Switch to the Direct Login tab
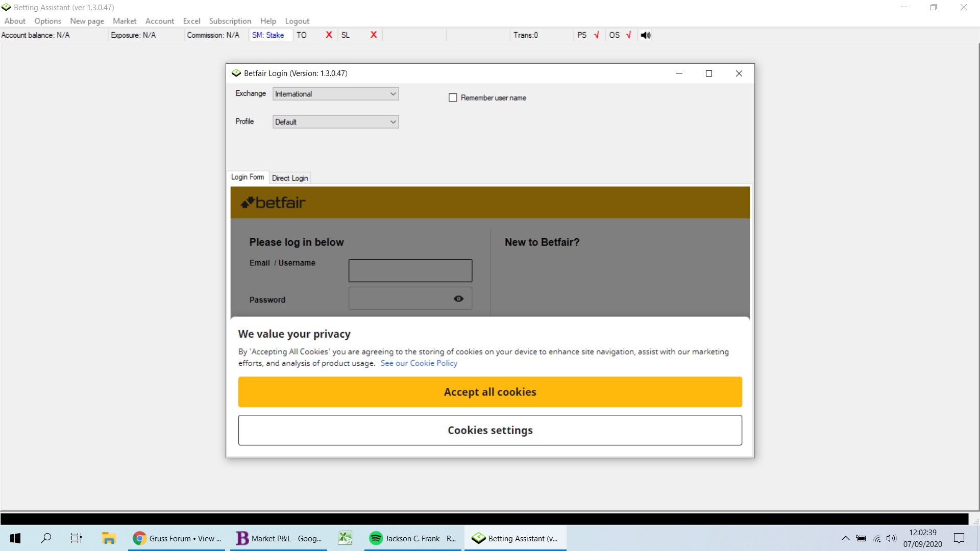980x551 pixels. pos(290,178)
